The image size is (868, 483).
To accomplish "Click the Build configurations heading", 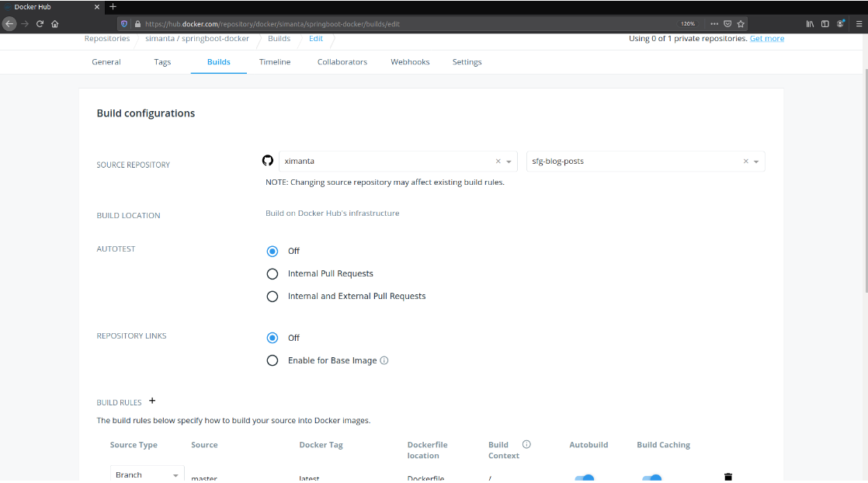I will click(x=146, y=113).
